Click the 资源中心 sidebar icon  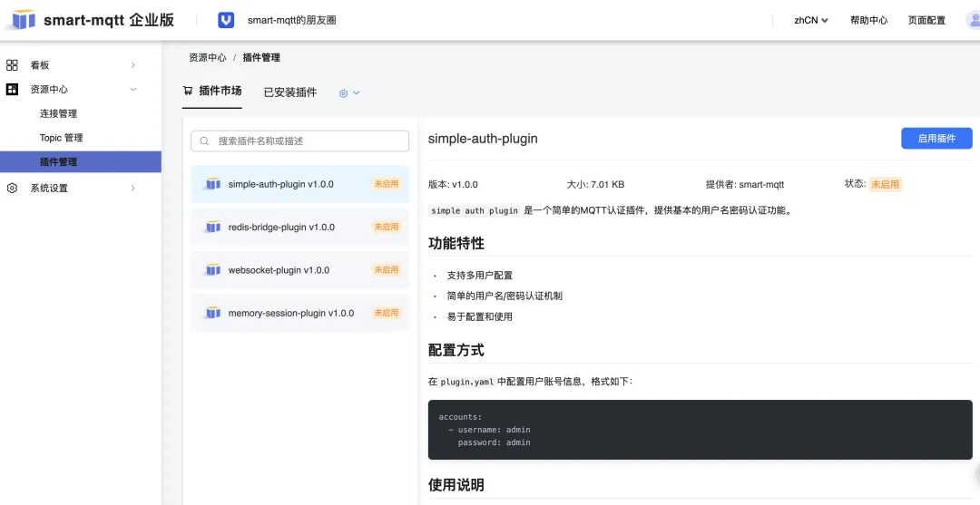(x=12, y=90)
